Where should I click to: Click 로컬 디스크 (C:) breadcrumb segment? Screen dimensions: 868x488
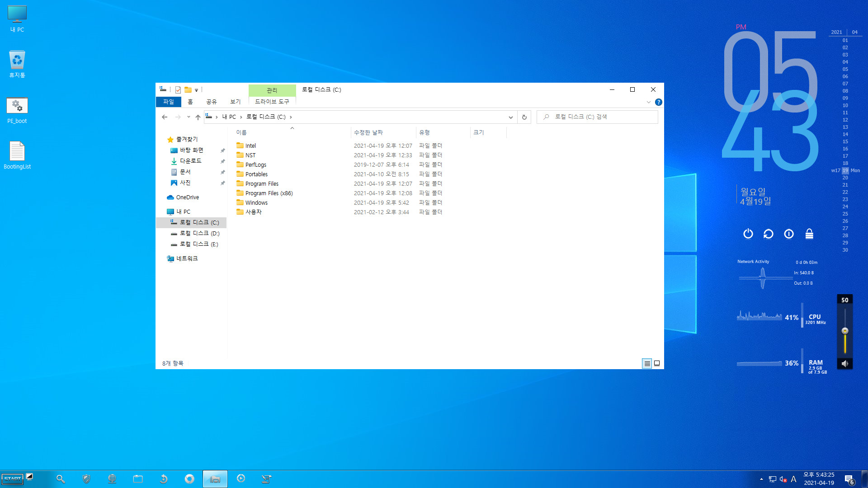coord(266,117)
